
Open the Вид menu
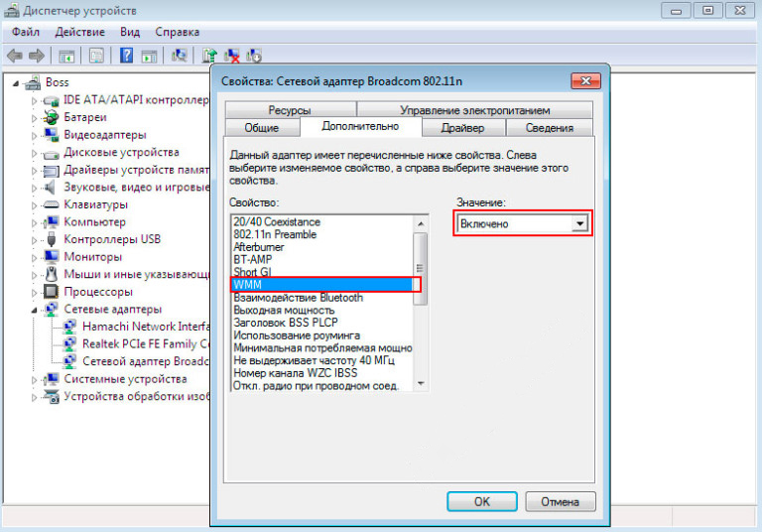tap(130, 32)
